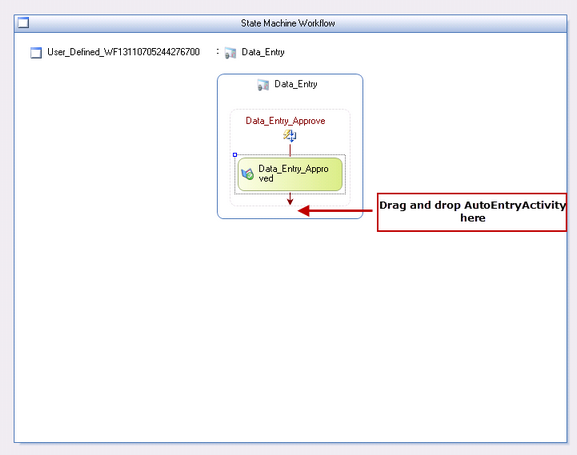Screen dimensions: 577x455
Task: Click the Data_Entry state icon in the breadcrumb
Action: click(230, 53)
